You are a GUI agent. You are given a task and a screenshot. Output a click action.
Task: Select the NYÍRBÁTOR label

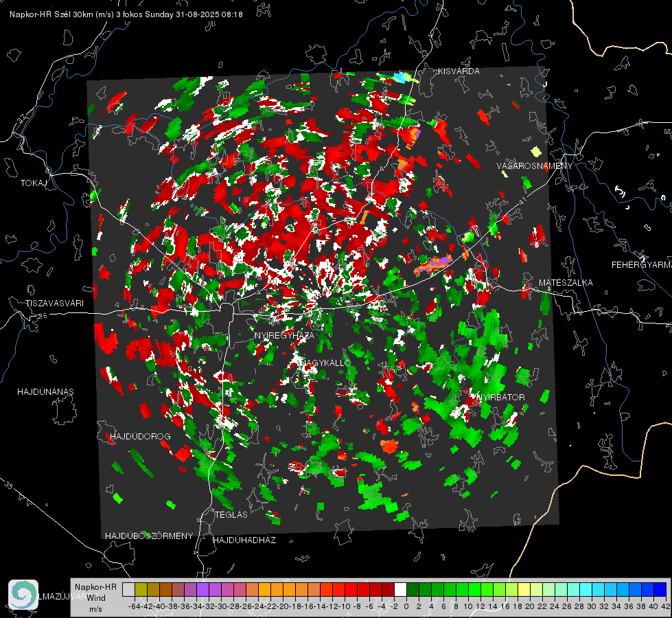coord(500,397)
